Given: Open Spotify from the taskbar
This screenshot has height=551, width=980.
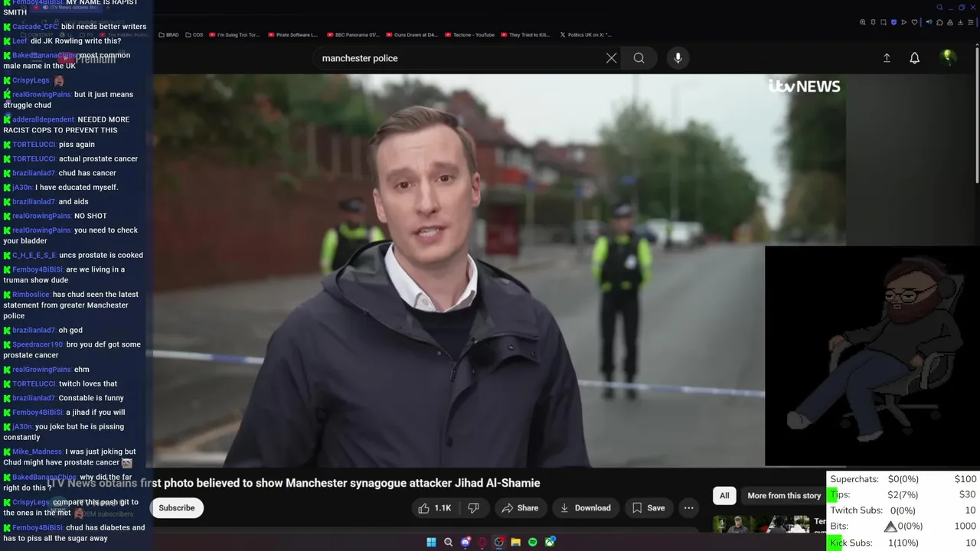Looking at the screenshot, I should 533,543.
